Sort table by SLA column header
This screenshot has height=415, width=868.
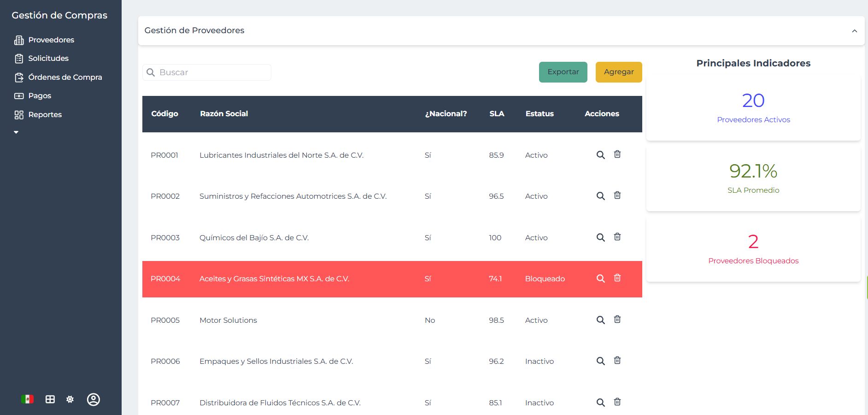[497, 114]
